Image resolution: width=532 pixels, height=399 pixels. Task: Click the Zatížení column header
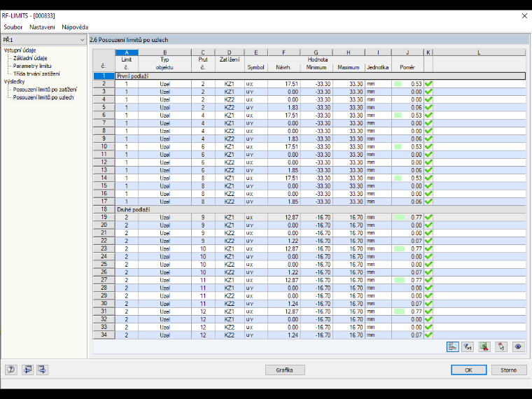(230, 59)
